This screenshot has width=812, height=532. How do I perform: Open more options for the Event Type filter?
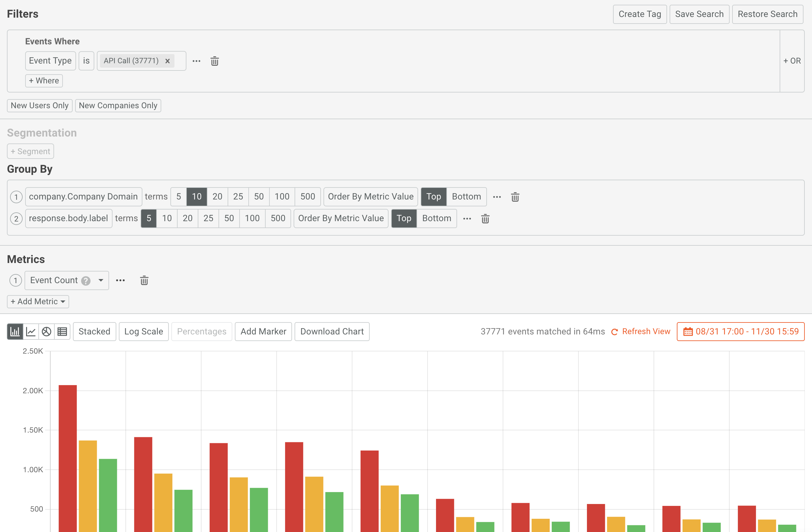(196, 61)
